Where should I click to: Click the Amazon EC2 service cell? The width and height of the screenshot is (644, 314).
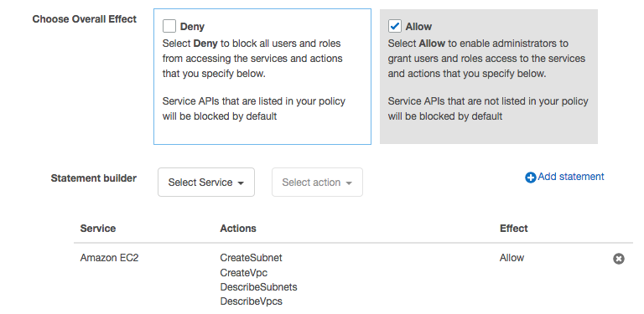pos(109,258)
